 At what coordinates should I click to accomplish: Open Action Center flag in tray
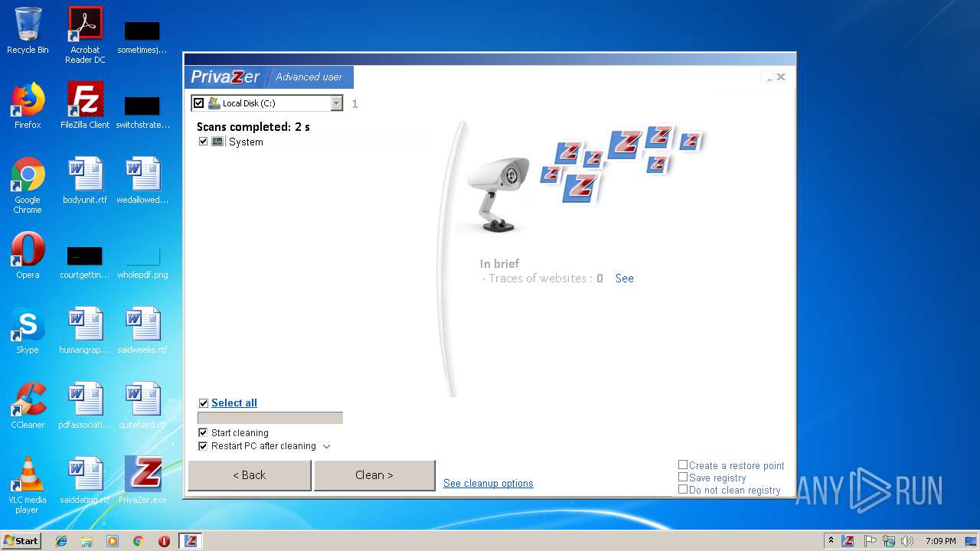click(870, 541)
